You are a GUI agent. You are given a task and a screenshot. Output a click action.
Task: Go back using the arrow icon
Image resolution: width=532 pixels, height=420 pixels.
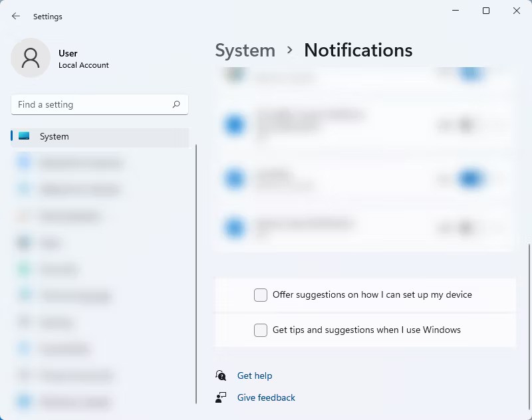pyautogui.click(x=15, y=16)
